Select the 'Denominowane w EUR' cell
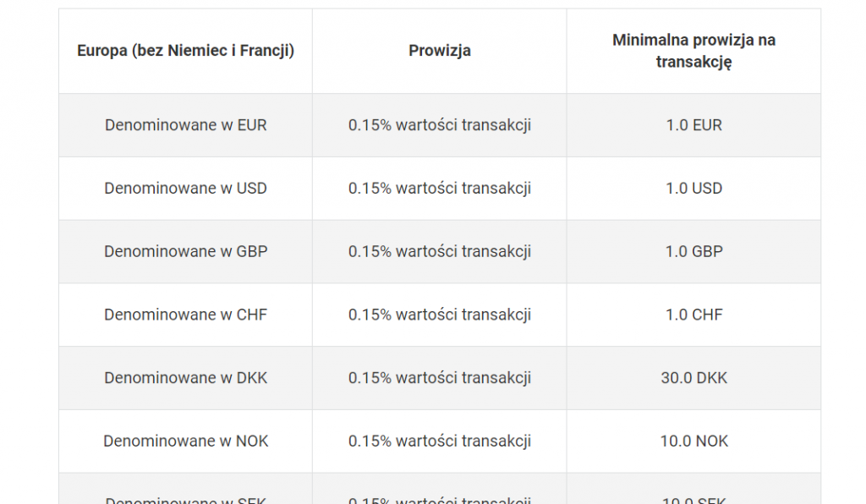866x504 pixels. (x=185, y=125)
